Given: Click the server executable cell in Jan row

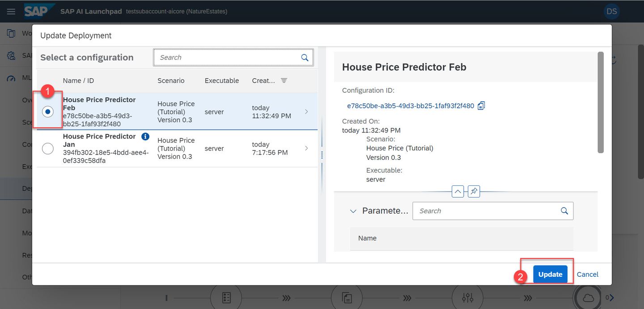Looking at the screenshot, I should pyautogui.click(x=214, y=148).
